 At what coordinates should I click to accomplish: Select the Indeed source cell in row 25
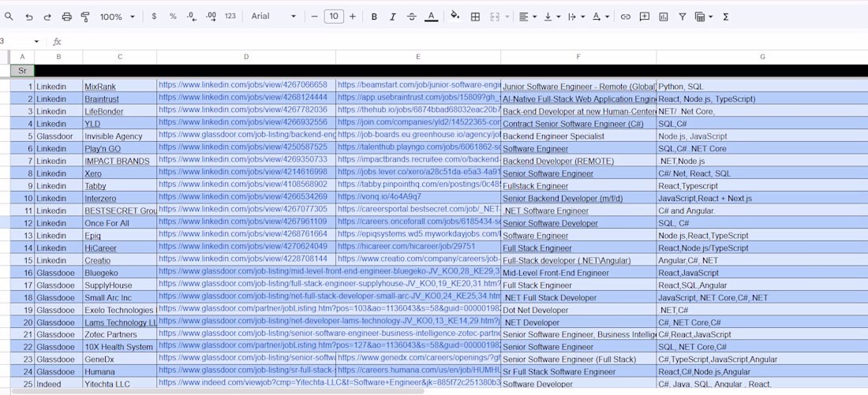pos(58,384)
